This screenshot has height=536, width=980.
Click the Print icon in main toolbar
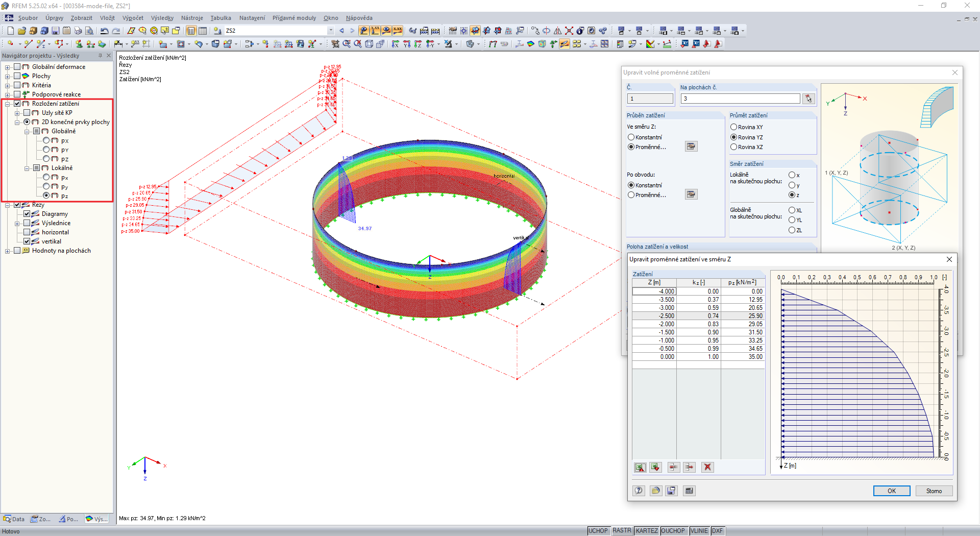[78, 31]
